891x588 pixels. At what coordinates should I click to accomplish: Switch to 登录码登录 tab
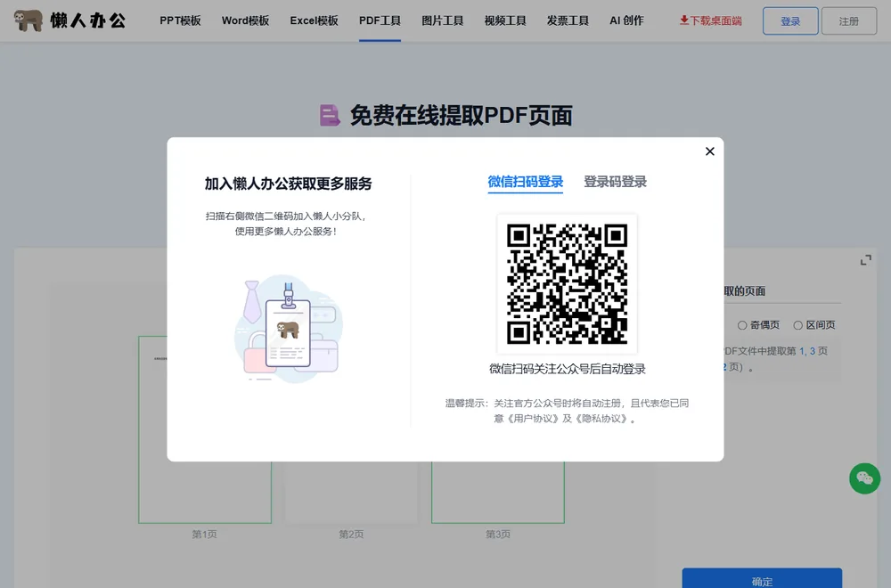[616, 182]
